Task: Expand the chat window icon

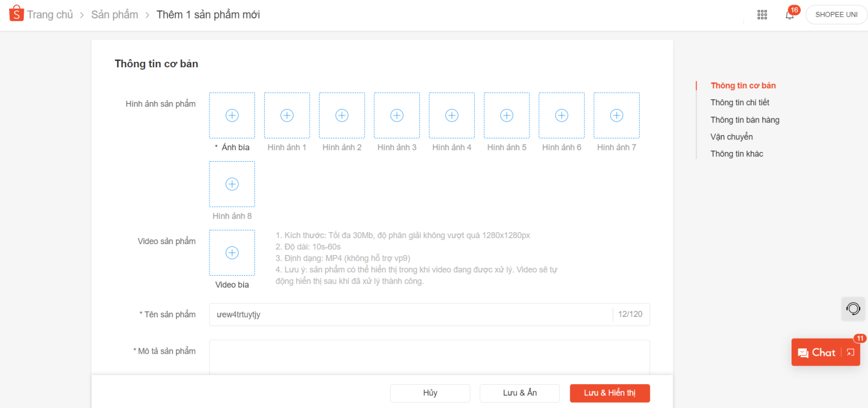Action: (851, 353)
